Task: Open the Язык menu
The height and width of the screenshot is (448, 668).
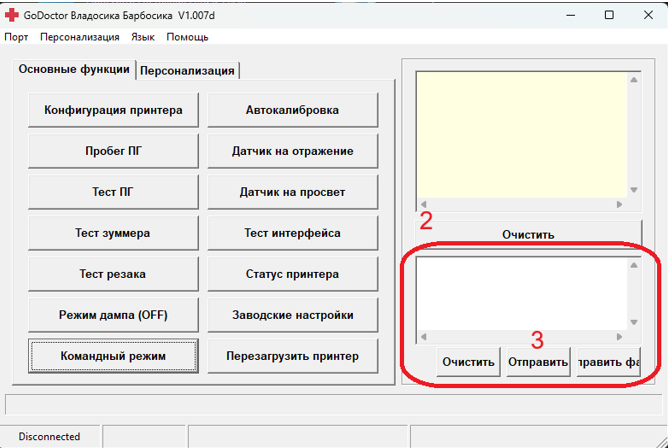Action: [x=142, y=37]
